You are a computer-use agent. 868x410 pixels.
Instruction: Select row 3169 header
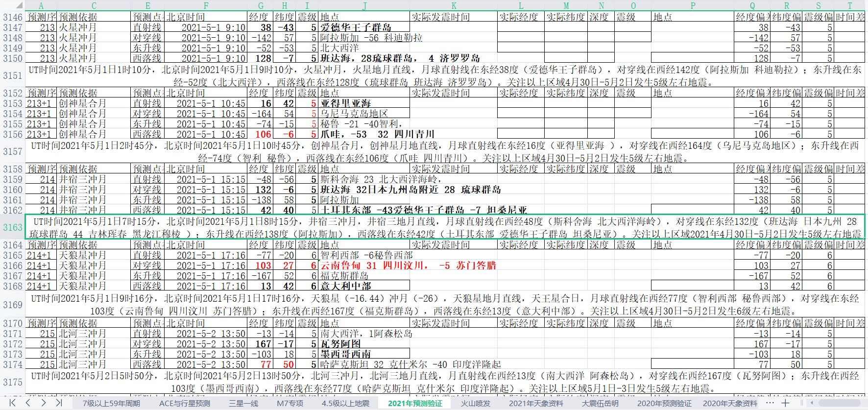(13, 305)
